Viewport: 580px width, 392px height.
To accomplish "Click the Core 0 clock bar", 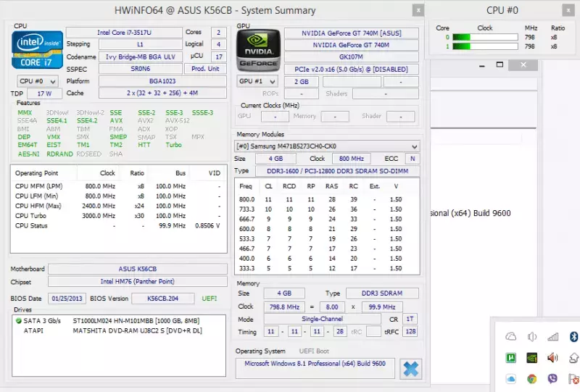I will click(485, 37).
